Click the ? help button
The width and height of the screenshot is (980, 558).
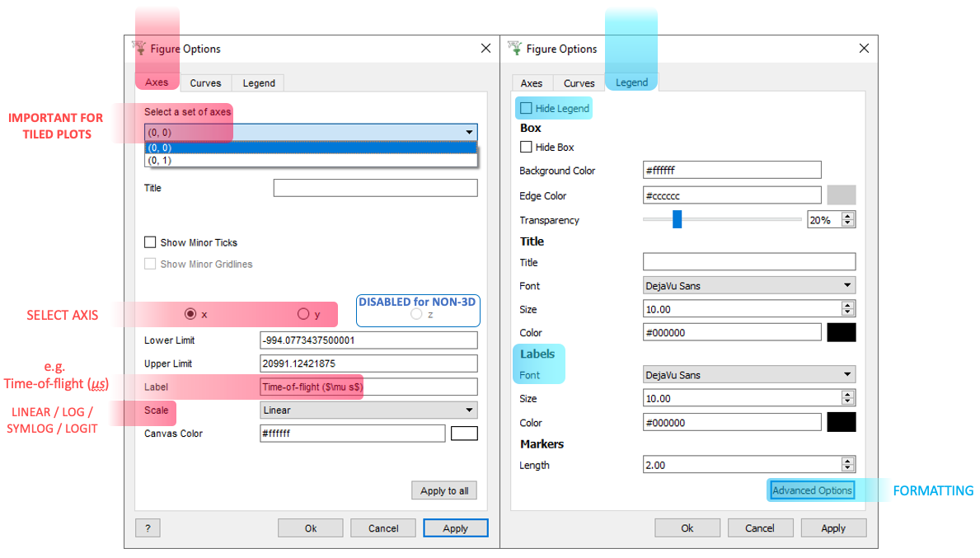tap(148, 528)
